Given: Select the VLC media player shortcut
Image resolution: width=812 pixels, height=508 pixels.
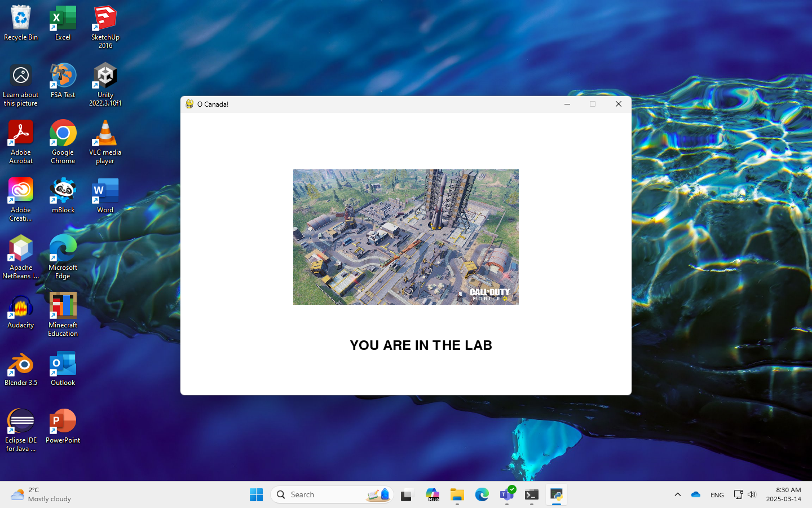Looking at the screenshot, I should 105,142.
